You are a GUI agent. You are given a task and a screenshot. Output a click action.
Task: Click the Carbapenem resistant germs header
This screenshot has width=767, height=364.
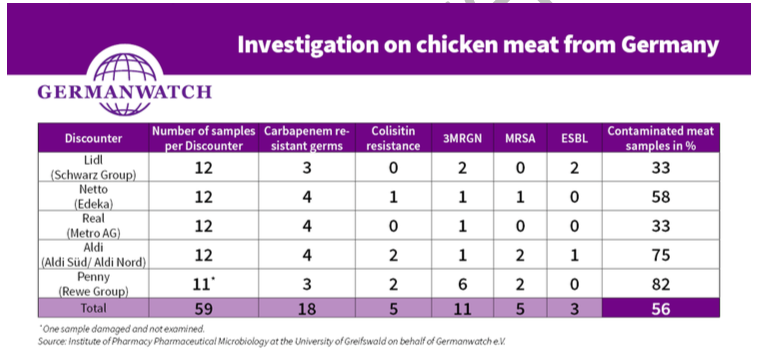[307, 138]
